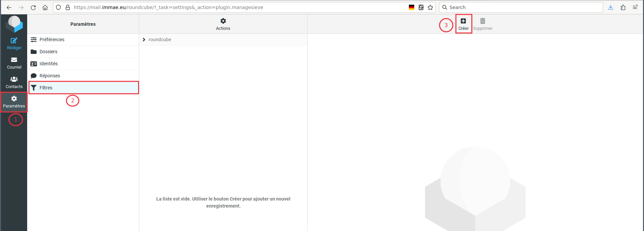This screenshot has width=644, height=231.
Task: Open Préférences settings
Action: tap(83, 40)
